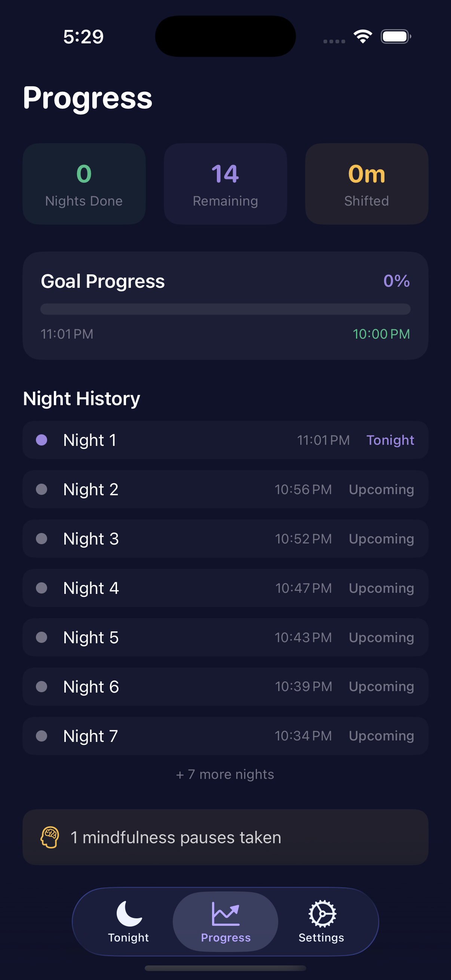Tap the moon icon for Tonight

pos(129,913)
